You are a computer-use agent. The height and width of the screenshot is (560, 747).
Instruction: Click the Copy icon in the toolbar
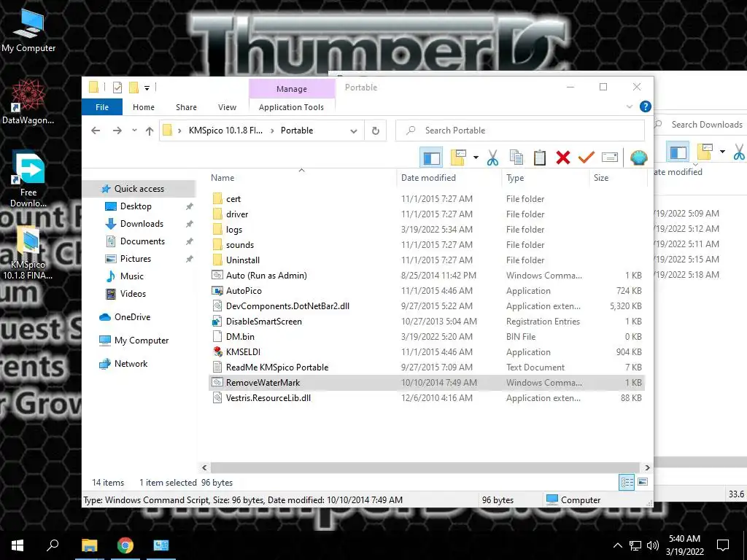click(516, 157)
